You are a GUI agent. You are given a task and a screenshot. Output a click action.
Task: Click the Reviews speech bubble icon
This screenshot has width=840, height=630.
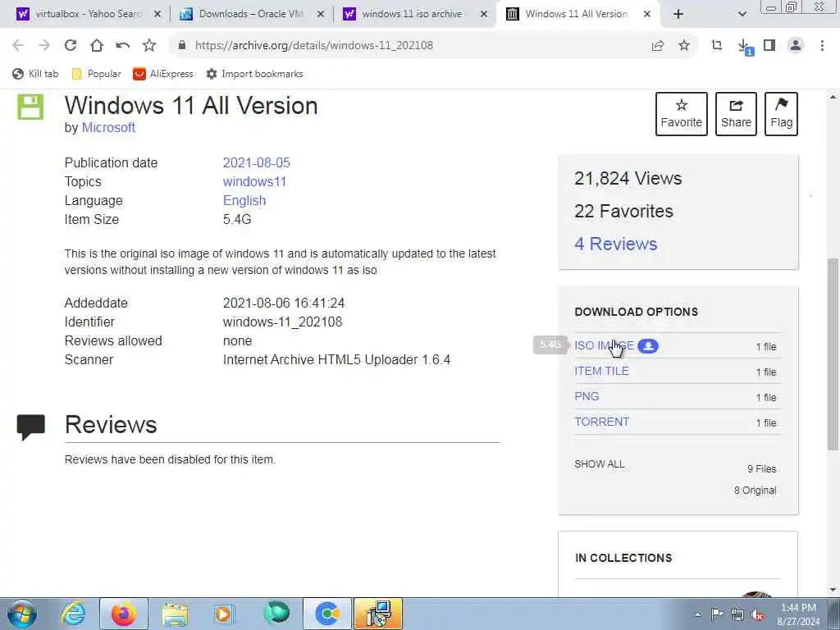[30, 427]
